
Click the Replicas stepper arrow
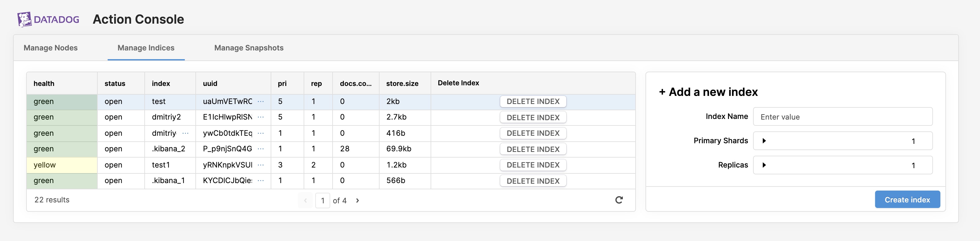click(x=764, y=165)
